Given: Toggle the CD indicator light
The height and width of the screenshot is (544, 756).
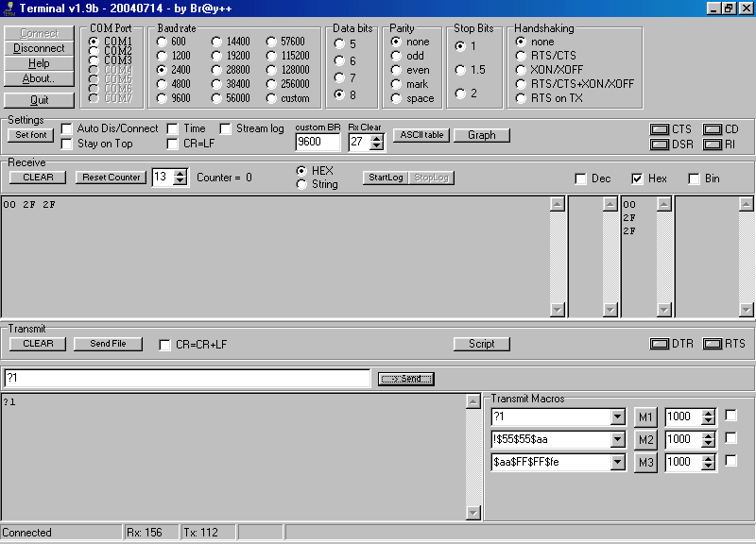Looking at the screenshot, I should pos(713,129).
